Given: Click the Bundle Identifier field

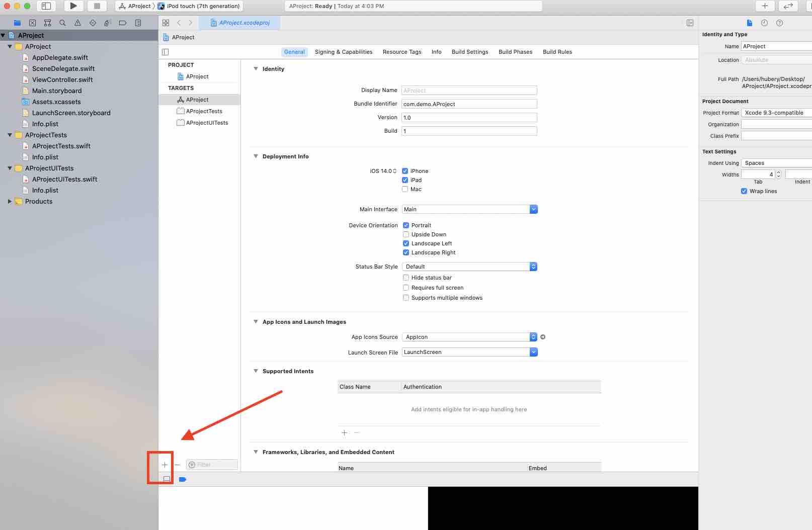Looking at the screenshot, I should [469, 104].
